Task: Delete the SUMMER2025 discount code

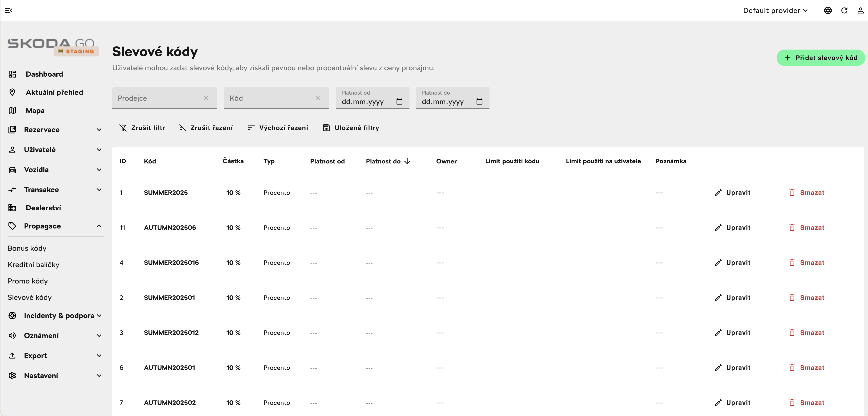Action: pos(807,193)
